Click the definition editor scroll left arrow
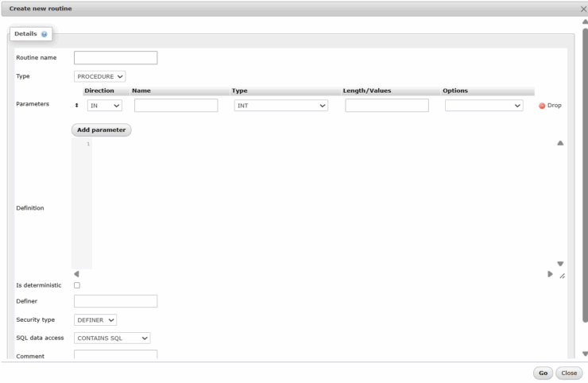The width and height of the screenshot is (588, 383). (76, 274)
